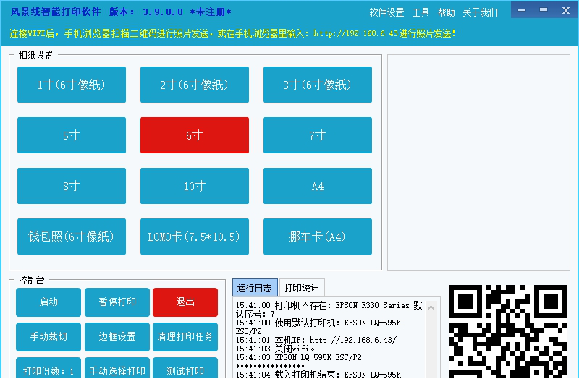Click log line 本机IP: http://192.168.6.43/
The width and height of the screenshot is (579, 392).
pos(316,340)
